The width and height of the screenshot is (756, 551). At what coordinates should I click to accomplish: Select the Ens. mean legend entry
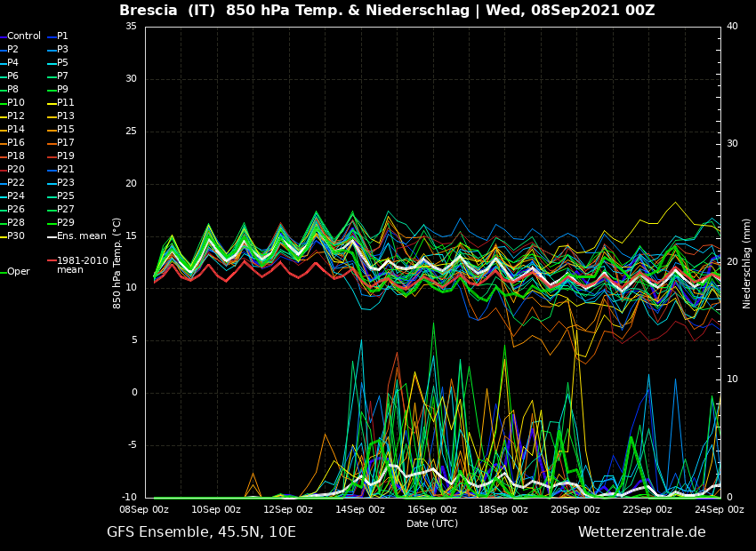76,236
